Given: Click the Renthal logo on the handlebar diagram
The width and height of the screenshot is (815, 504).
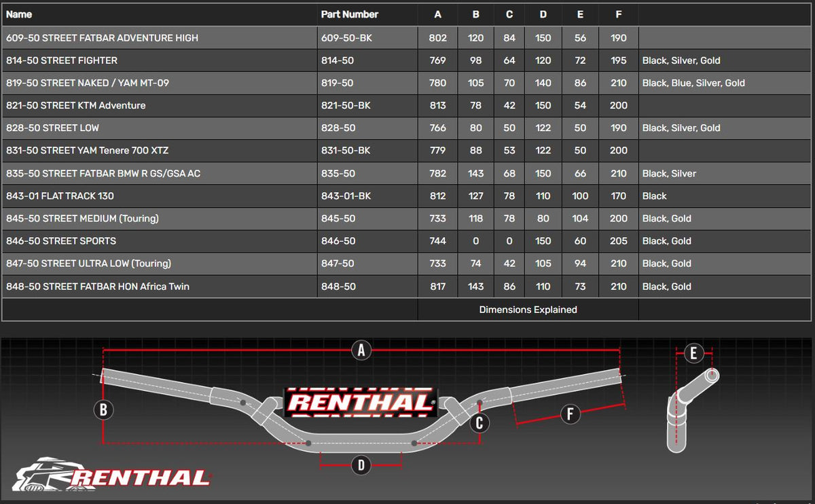Looking at the screenshot, I should click(362, 401).
